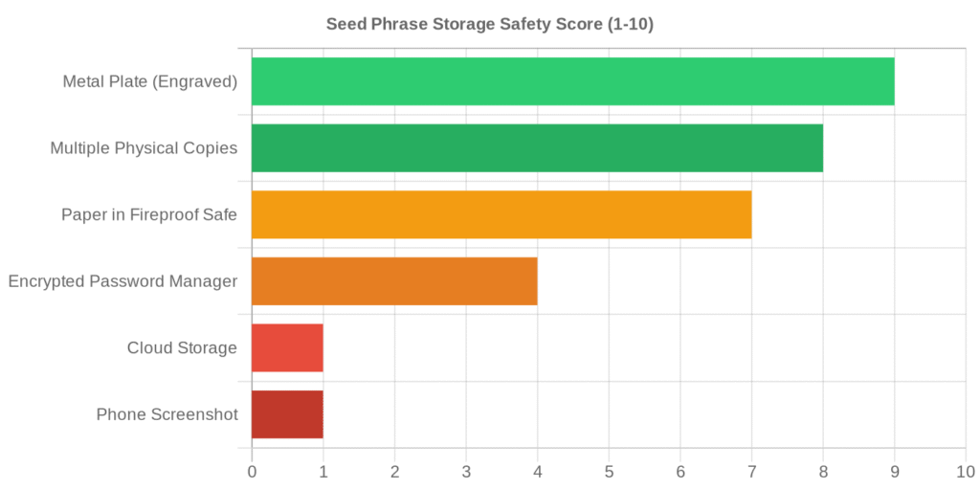Viewport: 980px width, 490px height.
Task: Click the Multiple Physical Copies bar
Action: [537, 148]
